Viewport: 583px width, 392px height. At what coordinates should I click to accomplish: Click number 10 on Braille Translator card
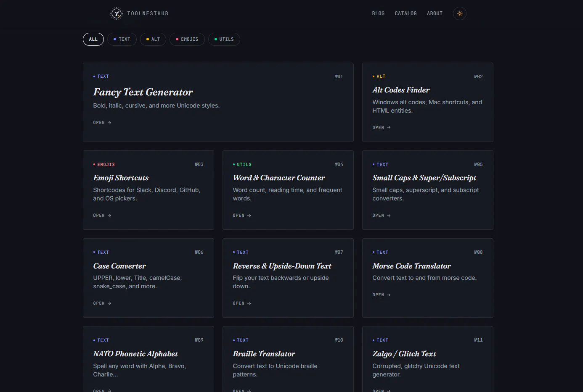pos(339,340)
